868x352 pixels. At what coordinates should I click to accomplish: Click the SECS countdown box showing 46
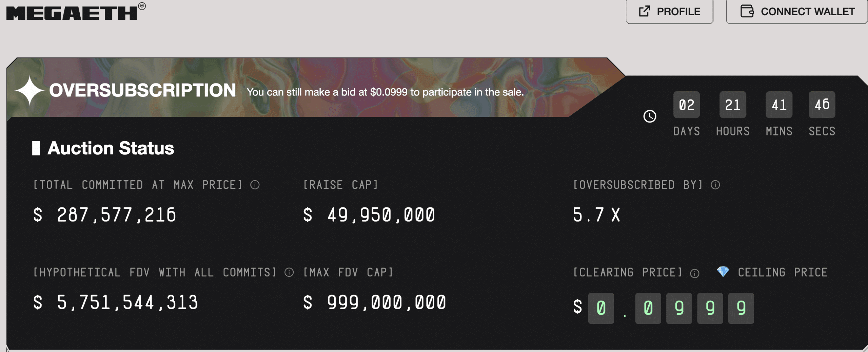[822, 105]
